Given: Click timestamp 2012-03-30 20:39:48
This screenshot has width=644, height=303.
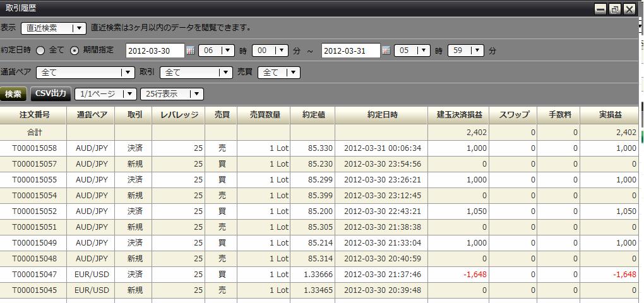Looking at the screenshot, I should coord(383,290).
